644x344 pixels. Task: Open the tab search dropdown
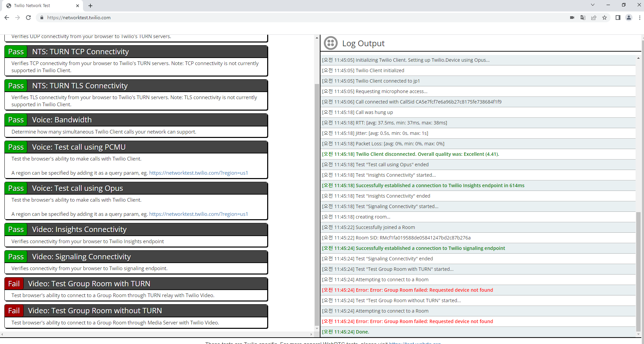(593, 5)
